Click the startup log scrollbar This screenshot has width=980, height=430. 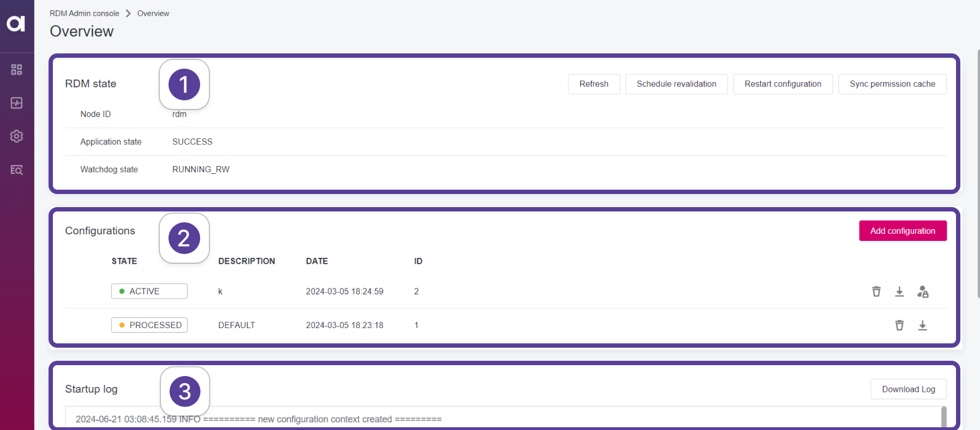click(944, 417)
